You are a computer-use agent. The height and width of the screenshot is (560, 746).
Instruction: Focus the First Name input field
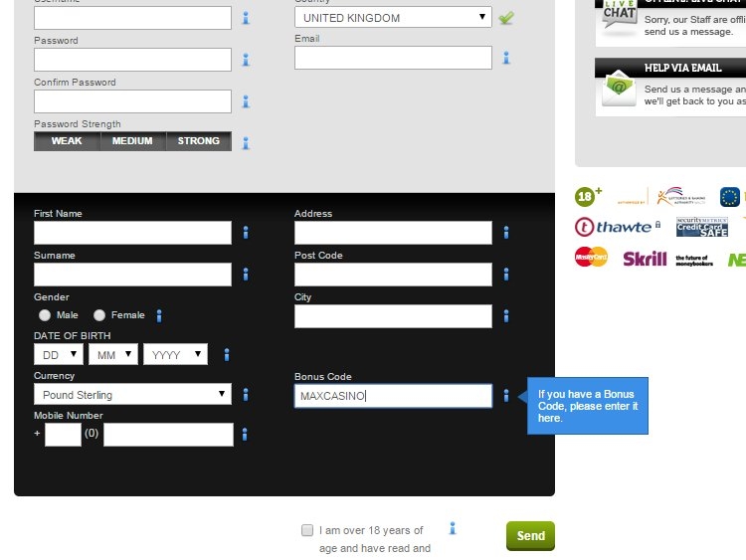pyautogui.click(x=132, y=233)
